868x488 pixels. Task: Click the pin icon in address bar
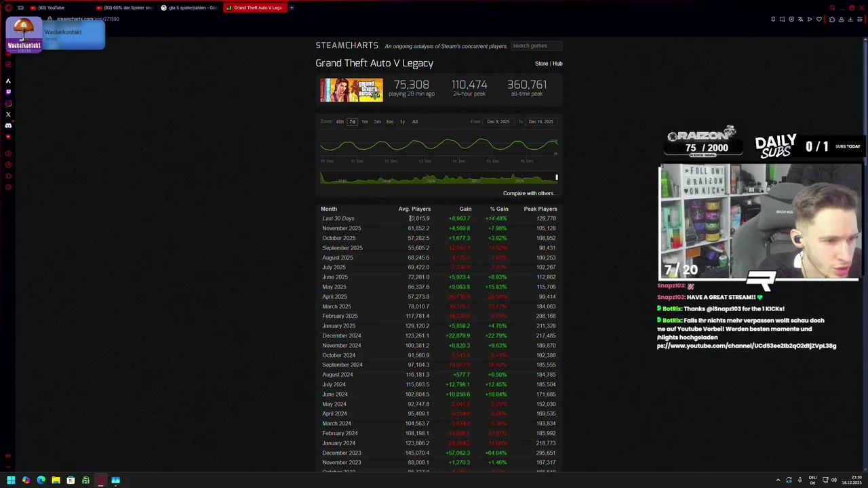[x=773, y=19]
